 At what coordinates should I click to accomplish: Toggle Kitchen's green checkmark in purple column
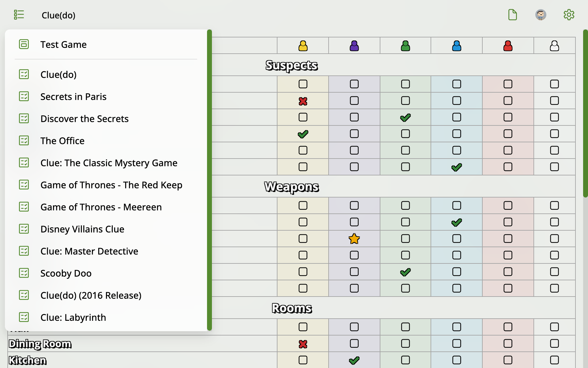pos(354,360)
